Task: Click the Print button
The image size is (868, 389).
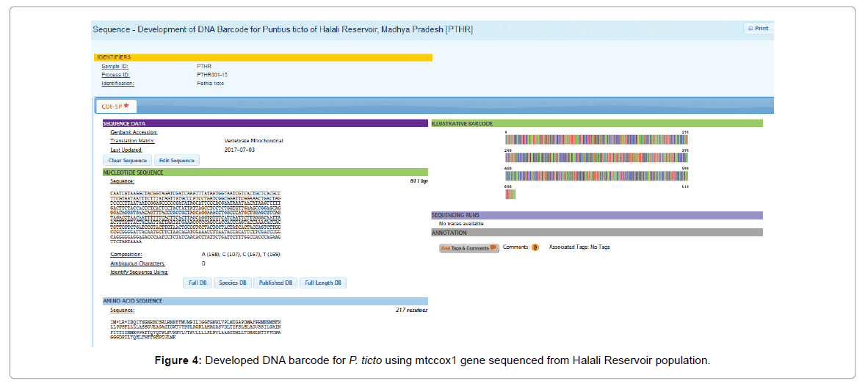Action: tap(758, 29)
